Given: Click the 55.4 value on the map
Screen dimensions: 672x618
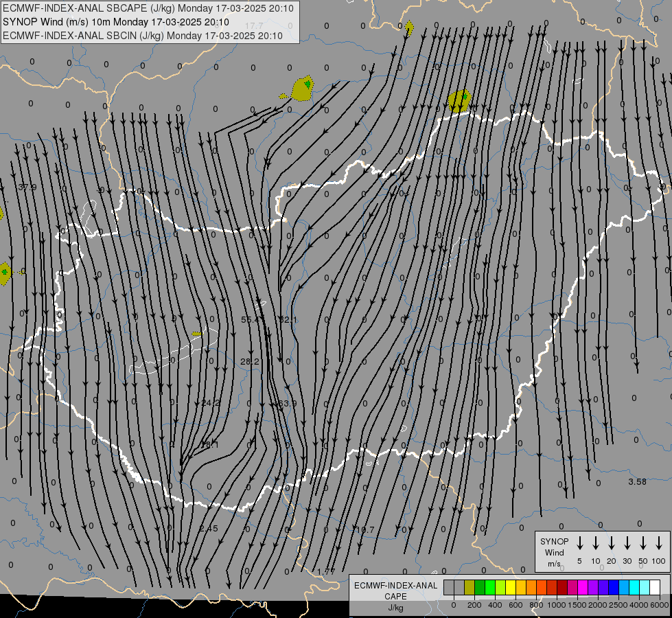Looking at the screenshot, I should coord(250,319).
